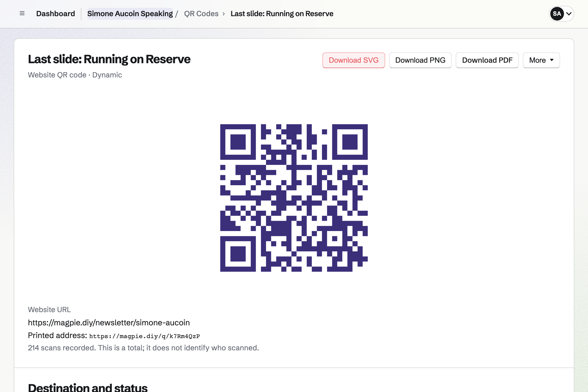The width and height of the screenshot is (588, 392).
Task: Open the hamburger navigation menu
Action: pyautogui.click(x=22, y=13)
